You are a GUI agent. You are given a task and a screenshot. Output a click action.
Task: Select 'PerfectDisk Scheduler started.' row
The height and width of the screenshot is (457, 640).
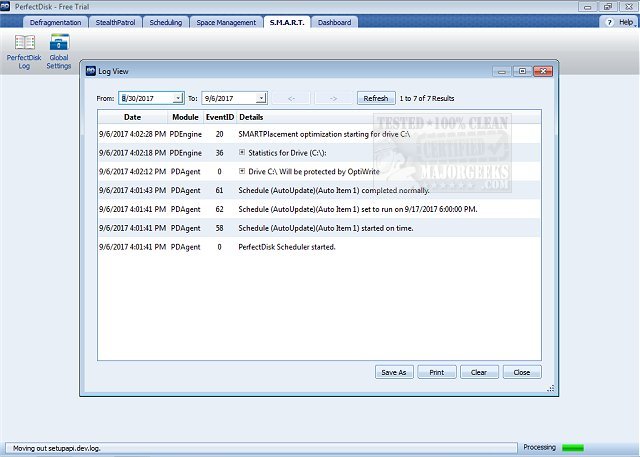[319, 246]
